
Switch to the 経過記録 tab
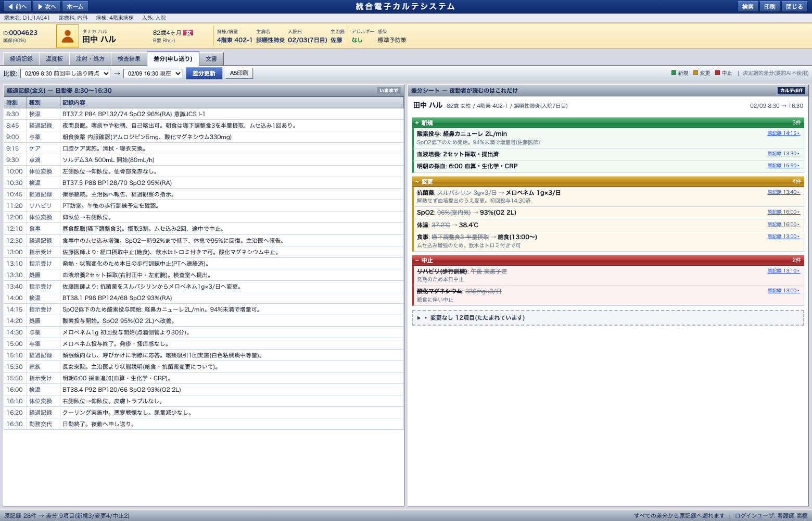coord(21,59)
